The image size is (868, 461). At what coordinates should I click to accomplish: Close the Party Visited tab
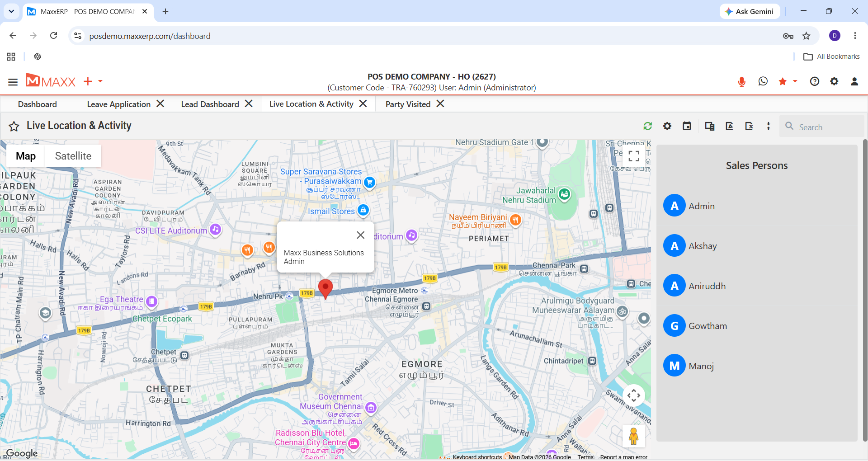[440, 103]
